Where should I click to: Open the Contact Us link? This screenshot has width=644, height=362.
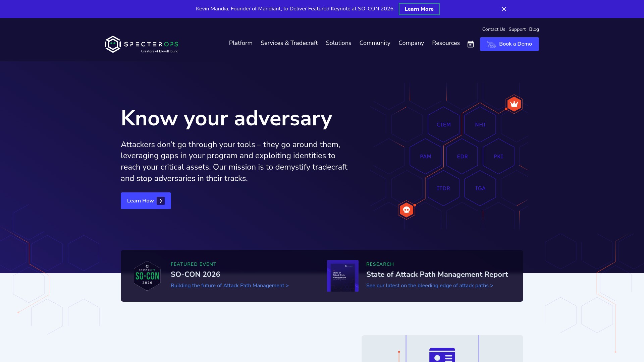(x=493, y=29)
